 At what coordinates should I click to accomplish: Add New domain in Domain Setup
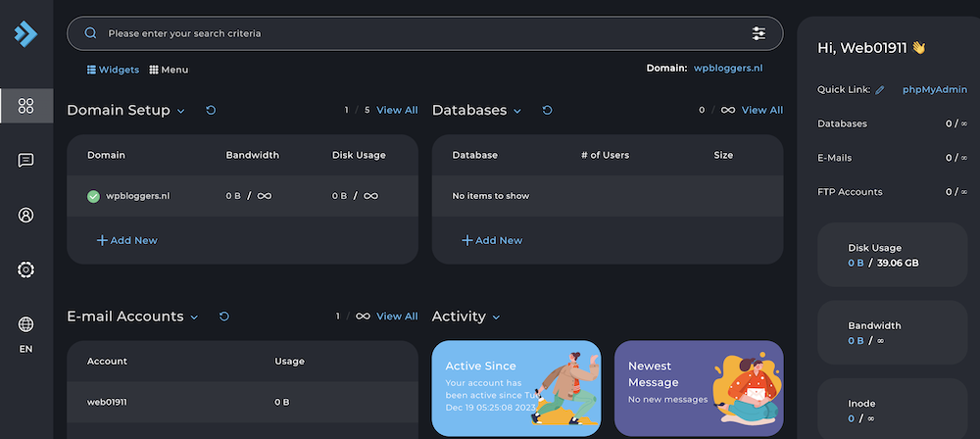point(126,240)
